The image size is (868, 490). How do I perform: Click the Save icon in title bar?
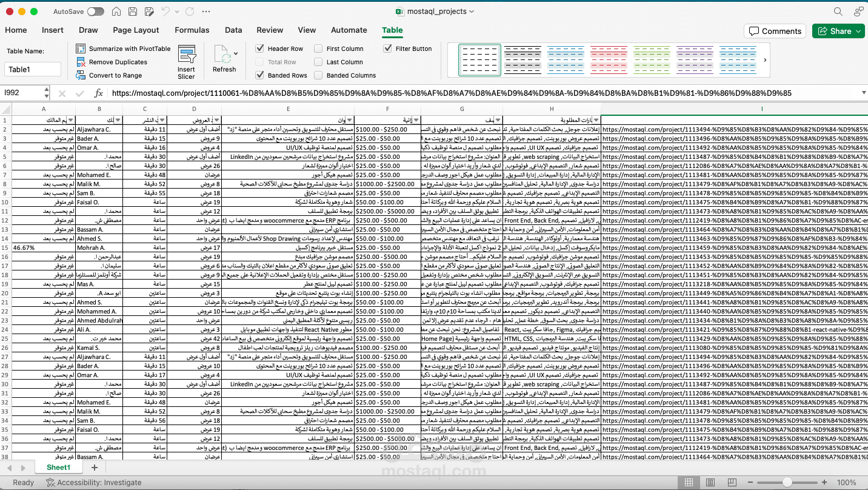pos(117,12)
